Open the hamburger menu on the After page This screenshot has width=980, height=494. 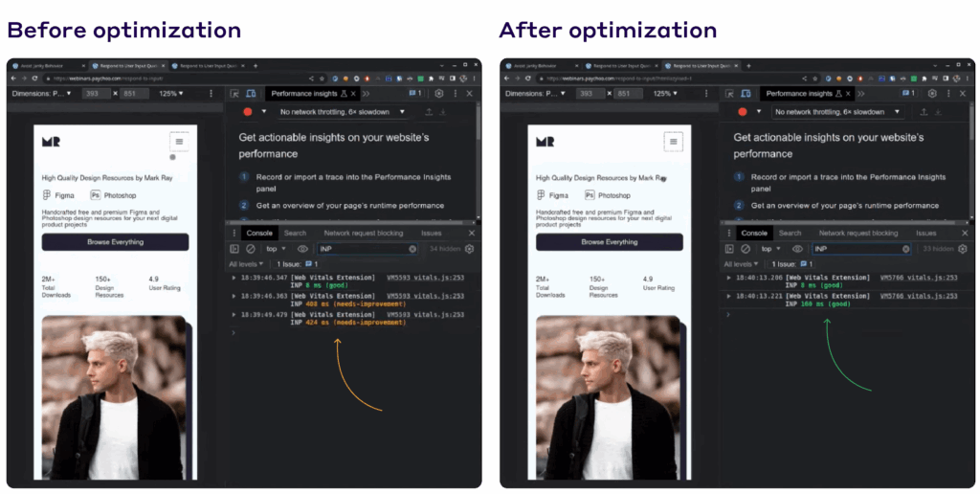click(673, 142)
